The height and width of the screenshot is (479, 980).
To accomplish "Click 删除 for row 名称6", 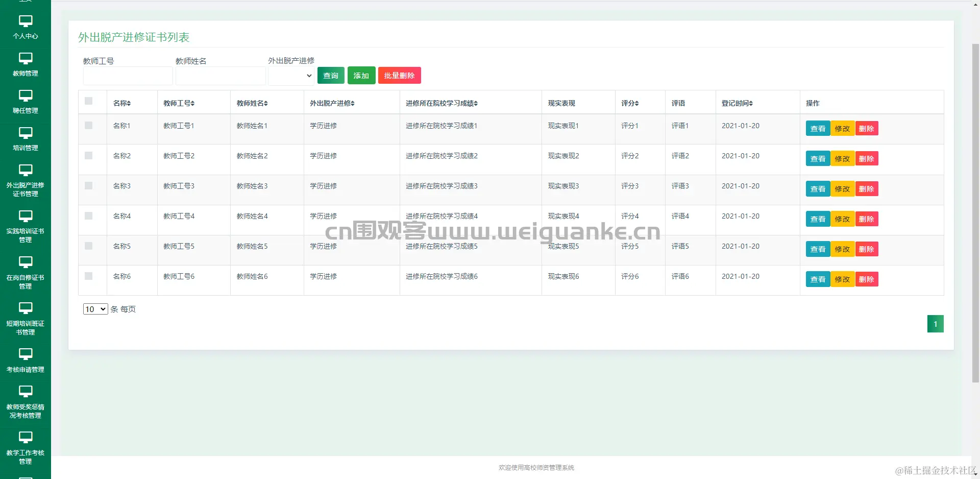I will coord(867,279).
